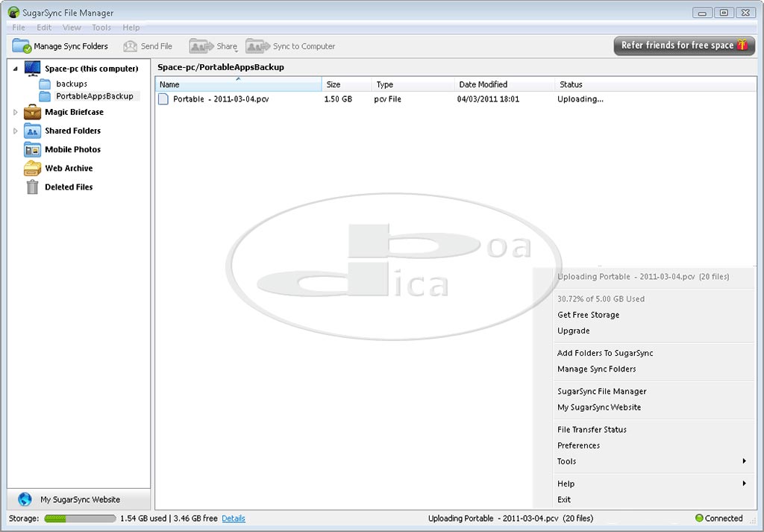Image resolution: width=764 pixels, height=532 pixels.
Task: Choose SugarSync File Manager in popup menu
Action: click(x=602, y=391)
